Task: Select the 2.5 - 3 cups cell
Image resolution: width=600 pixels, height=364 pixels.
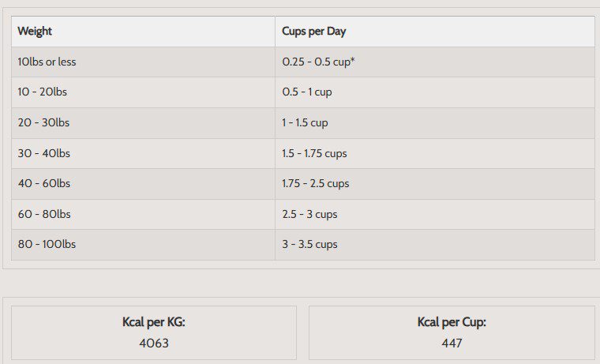Action: click(309, 214)
